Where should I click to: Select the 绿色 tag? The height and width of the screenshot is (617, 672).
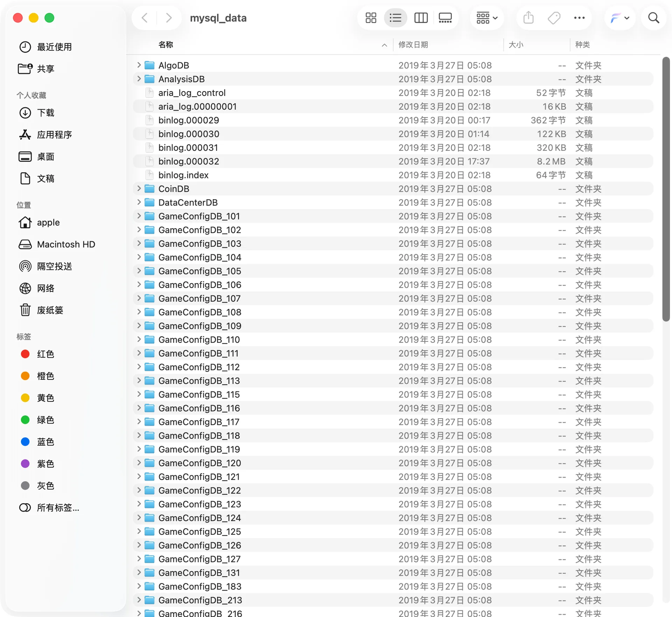click(x=37, y=420)
